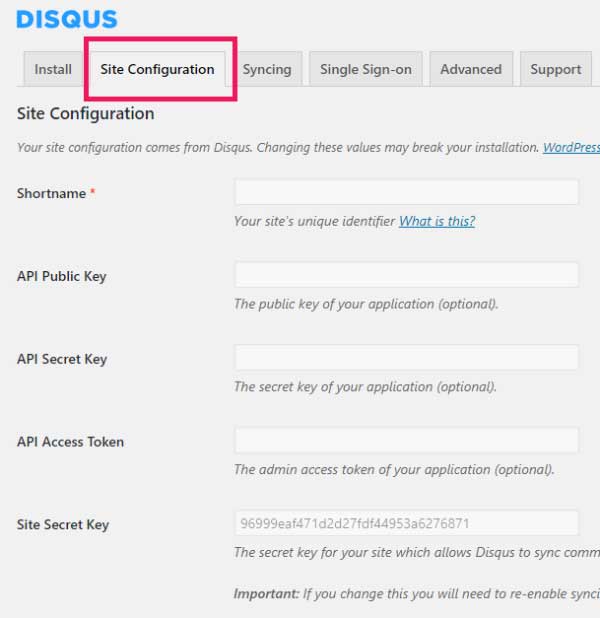Open the Support tab

click(556, 69)
